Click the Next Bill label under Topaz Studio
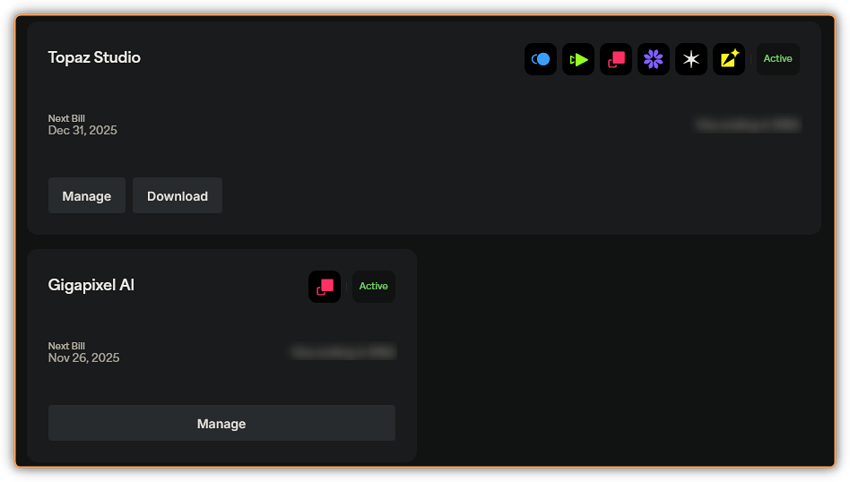 tap(67, 118)
